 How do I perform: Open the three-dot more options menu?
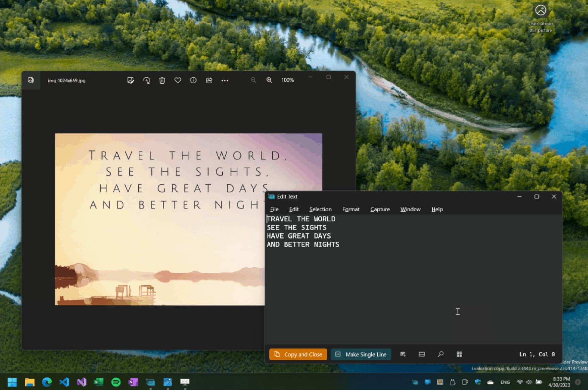click(x=225, y=80)
